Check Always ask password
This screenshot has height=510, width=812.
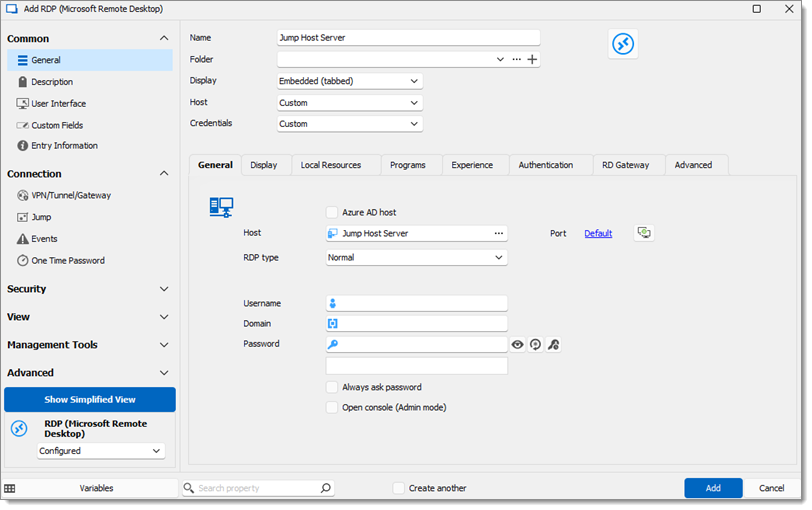[331, 387]
